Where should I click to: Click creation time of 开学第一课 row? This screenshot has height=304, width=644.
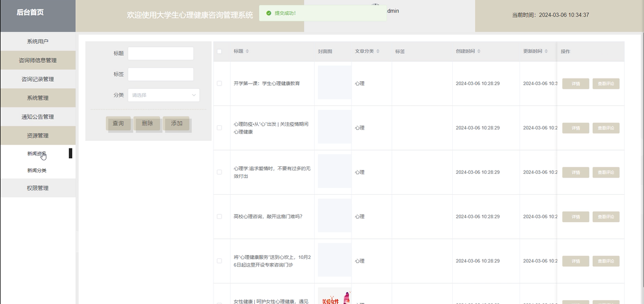click(477, 83)
